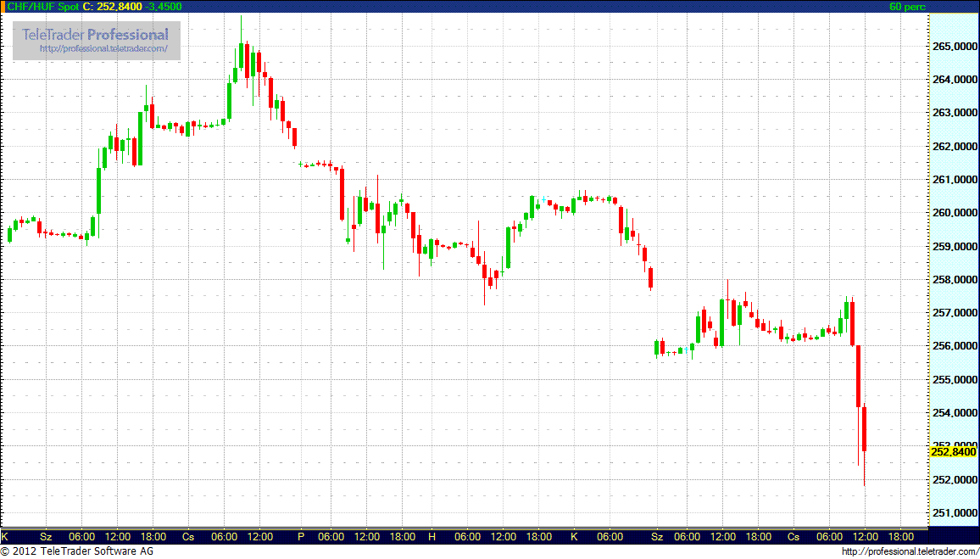Click the P day marker on time axis

coord(300,537)
